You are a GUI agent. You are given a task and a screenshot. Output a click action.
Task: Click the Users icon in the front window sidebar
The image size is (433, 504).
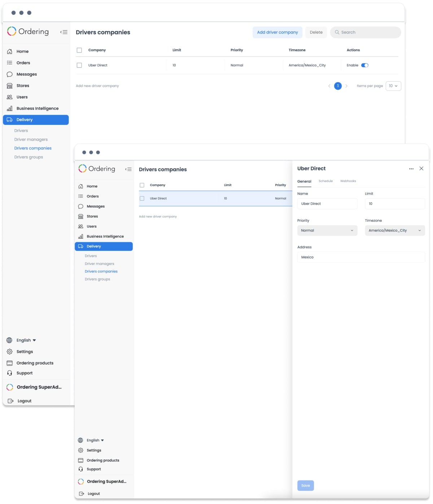pyautogui.click(x=81, y=227)
